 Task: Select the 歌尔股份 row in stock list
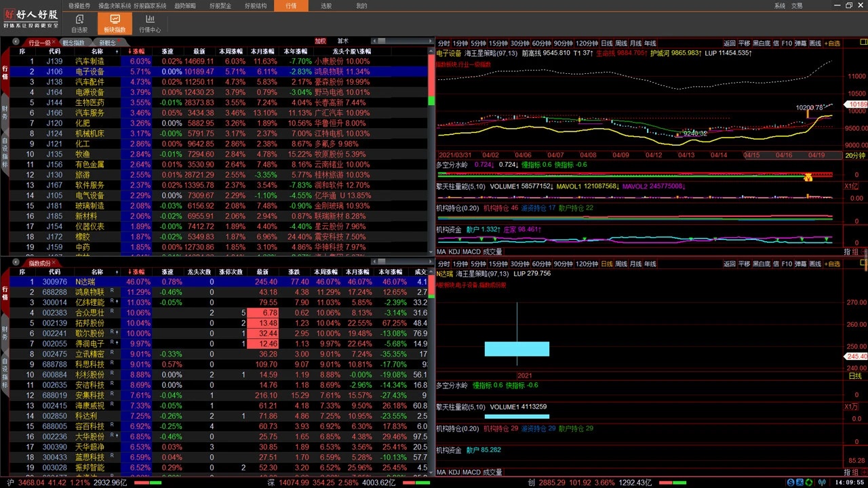90,333
